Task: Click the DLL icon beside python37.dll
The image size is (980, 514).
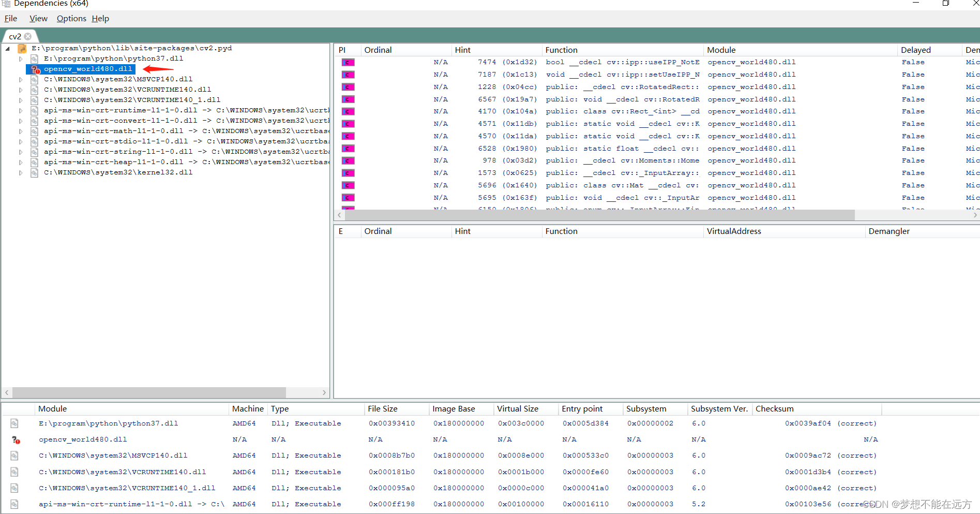Action: (x=34, y=58)
